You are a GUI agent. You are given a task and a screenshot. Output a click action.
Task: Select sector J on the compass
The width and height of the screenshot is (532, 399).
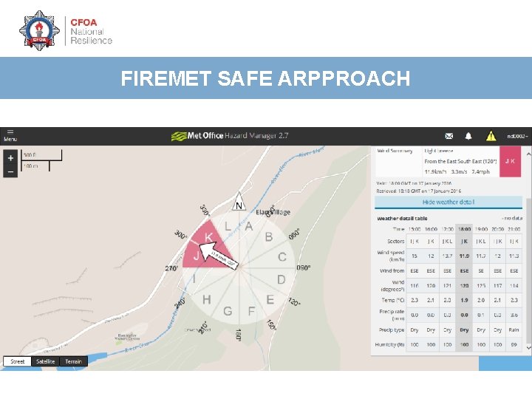(196, 256)
